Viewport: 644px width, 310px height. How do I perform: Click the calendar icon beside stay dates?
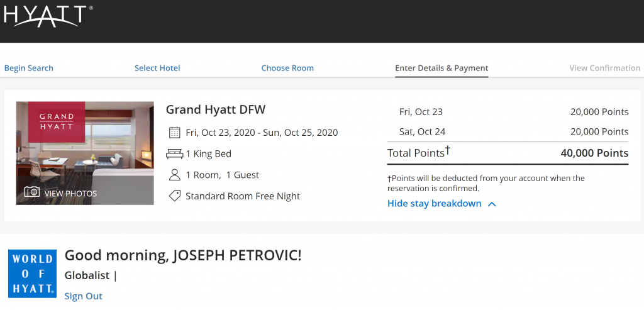tap(175, 133)
